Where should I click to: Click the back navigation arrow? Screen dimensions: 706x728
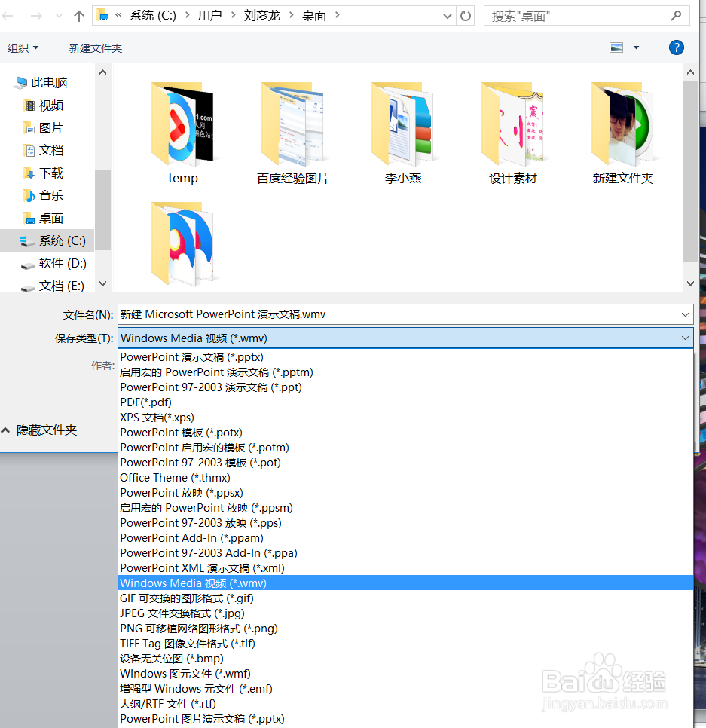tap(8, 17)
